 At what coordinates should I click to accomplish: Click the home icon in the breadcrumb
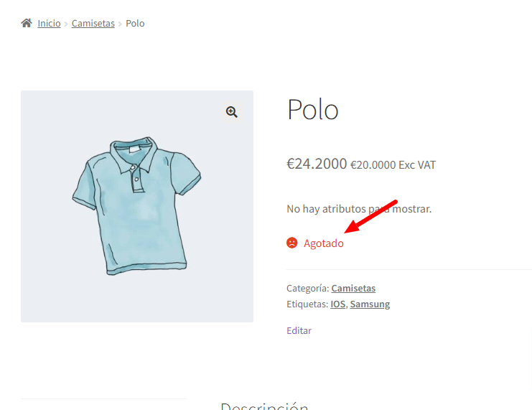click(27, 23)
